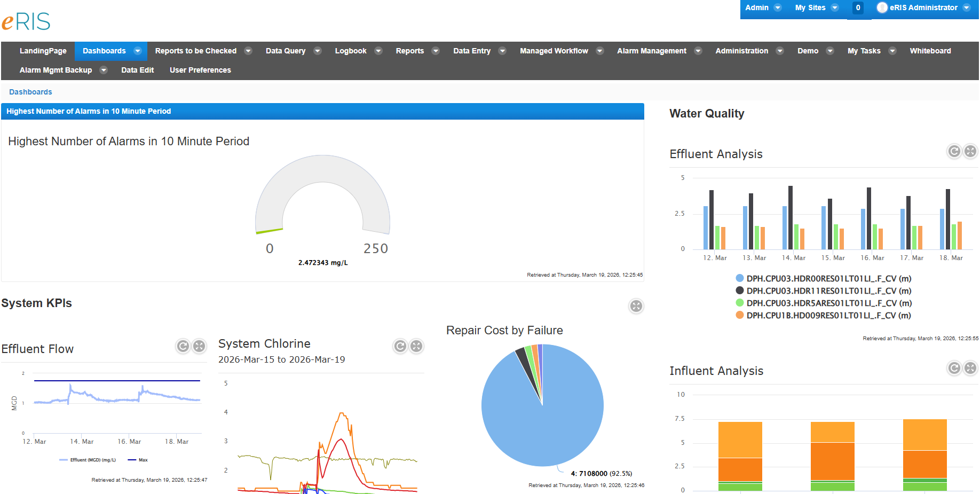
Task: Refresh the Effluent Flow chart
Action: pos(183,346)
